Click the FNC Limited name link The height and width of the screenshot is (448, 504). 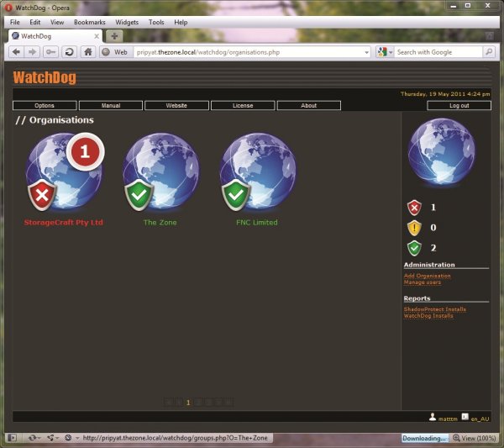257,222
